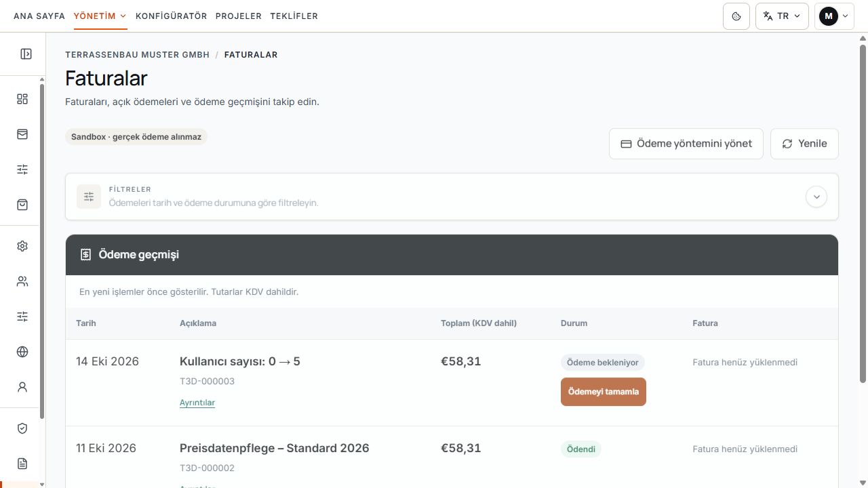Go to ANA SAYFA in top navigation

pyautogui.click(x=39, y=16)
